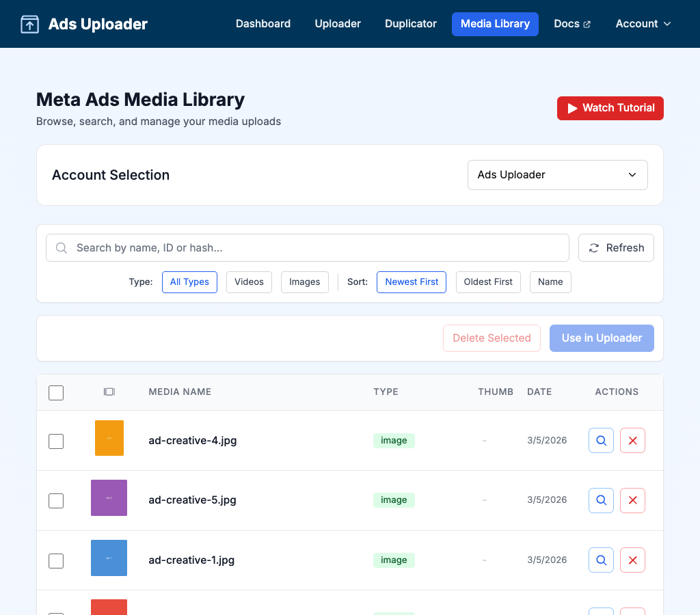Preview ad-creative-1.jpg with magnifier icon

pos(601,560)
